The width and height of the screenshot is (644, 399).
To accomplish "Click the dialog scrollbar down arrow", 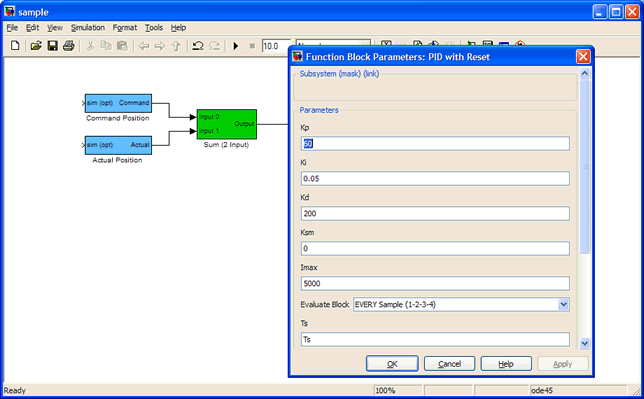I will pyautogui.click(x=585, y=343).
